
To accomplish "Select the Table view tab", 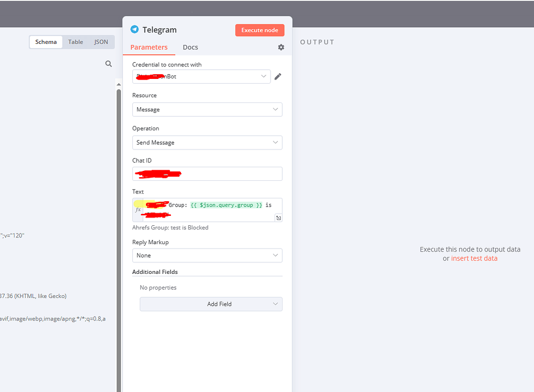I will [x=76, y=42].
